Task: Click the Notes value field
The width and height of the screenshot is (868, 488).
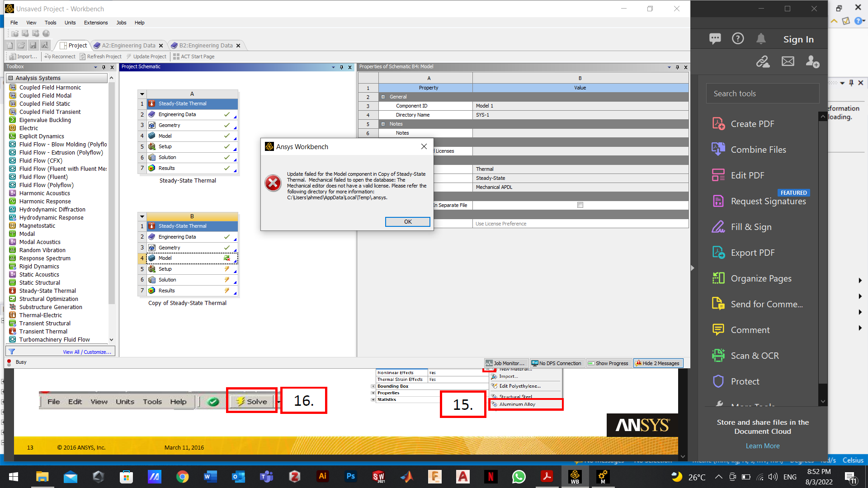Action: 580,133
